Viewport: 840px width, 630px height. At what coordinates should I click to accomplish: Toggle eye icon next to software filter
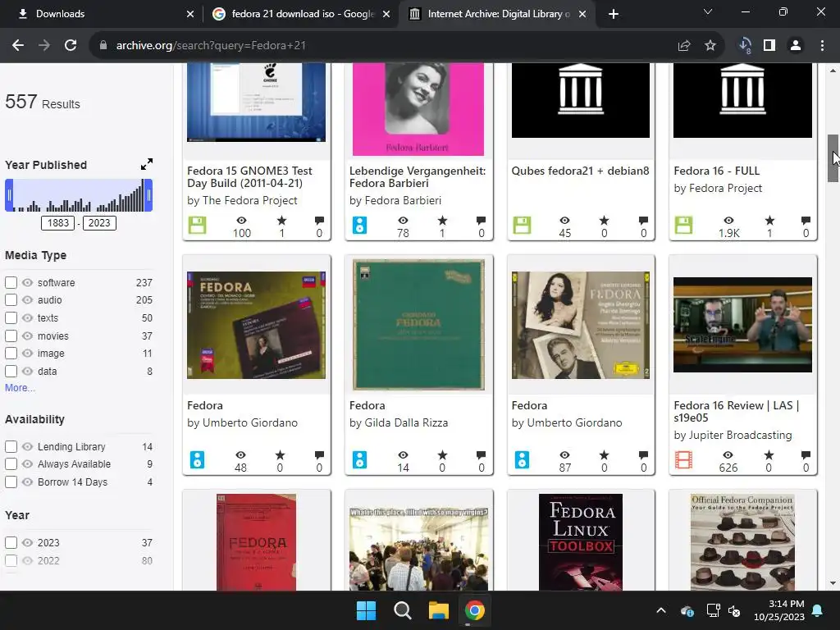27,282
